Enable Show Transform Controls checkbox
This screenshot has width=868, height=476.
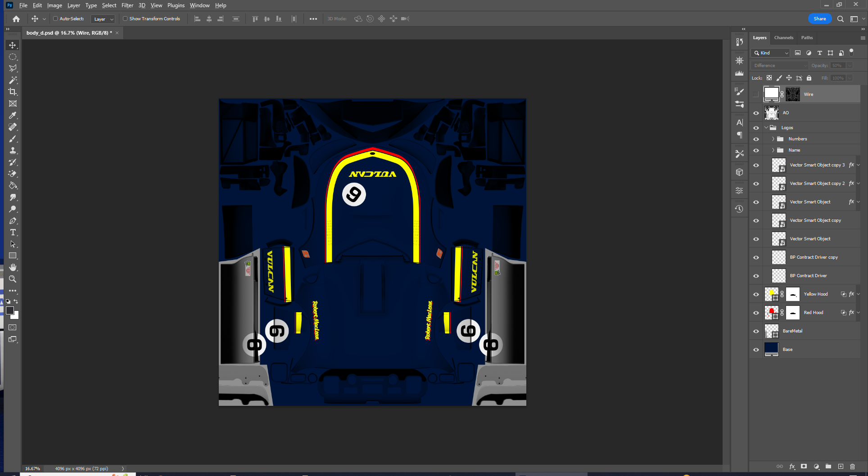125,19
